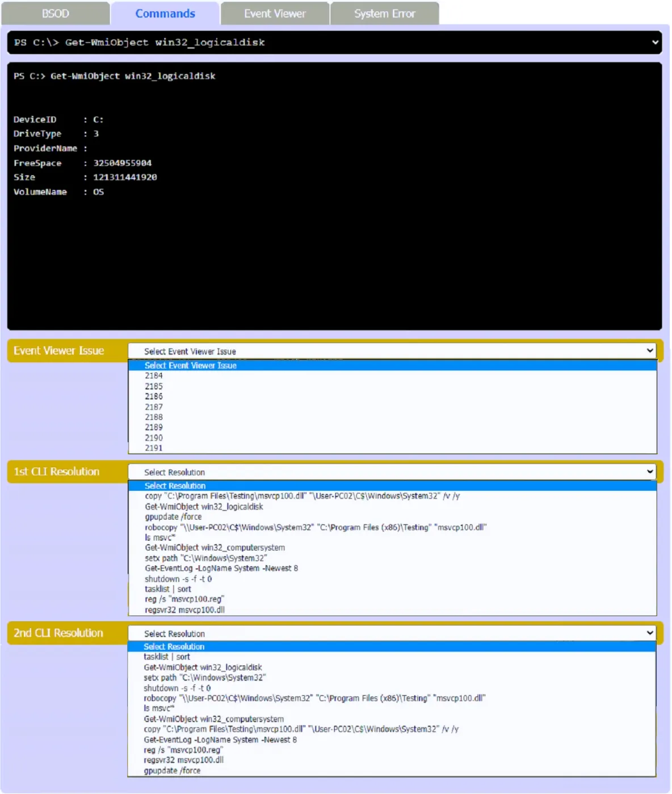Select event ID 2191 option
Image resolution: width=672 pixels, height=794 pixels.
(392, 448)
